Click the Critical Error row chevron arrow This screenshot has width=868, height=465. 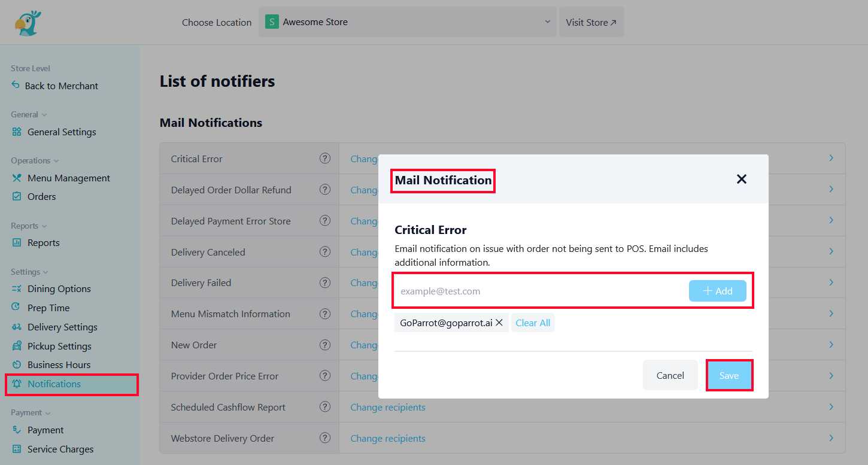[831, 158]
